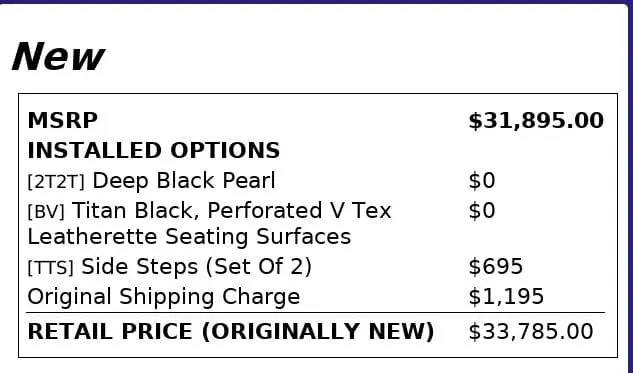The width and height of the screenshot is (633, 373).
Task: Click the New heading
Action: 59,57
